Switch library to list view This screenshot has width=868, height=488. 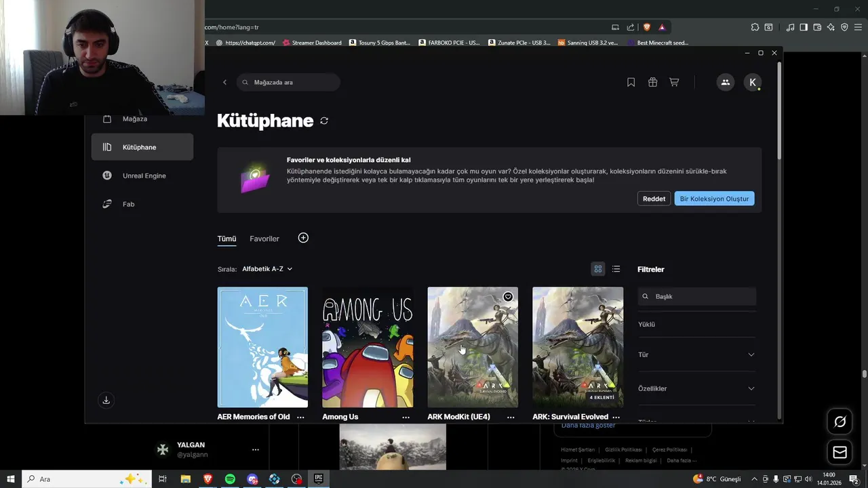[616, 269]
